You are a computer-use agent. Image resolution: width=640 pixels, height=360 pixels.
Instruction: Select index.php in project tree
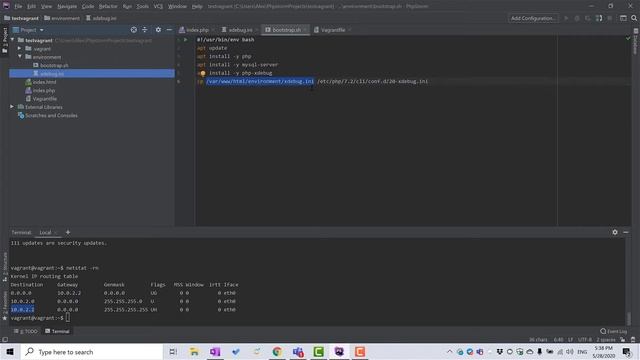coord(44,90)
